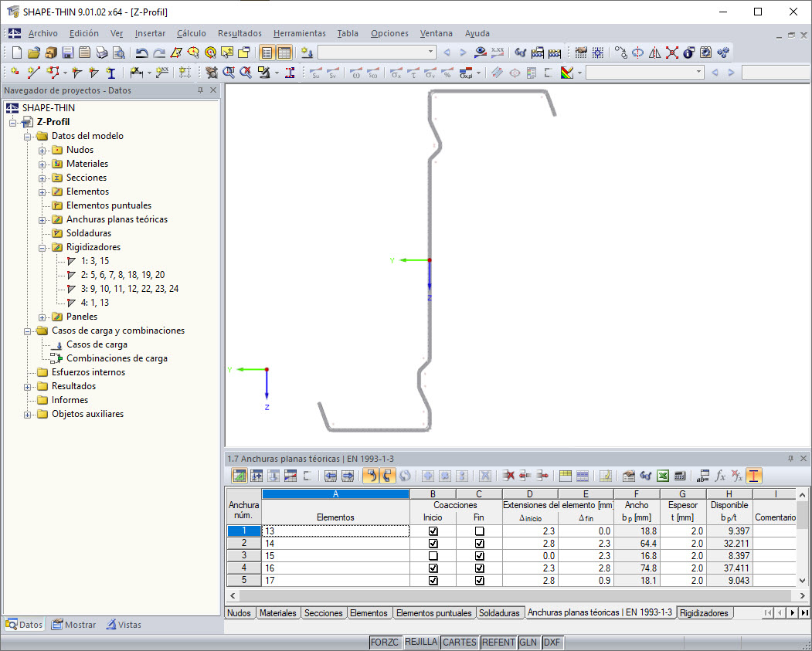Click the table horizontal scrollbar track
The image size is (812, 651).
pos(517,595)
